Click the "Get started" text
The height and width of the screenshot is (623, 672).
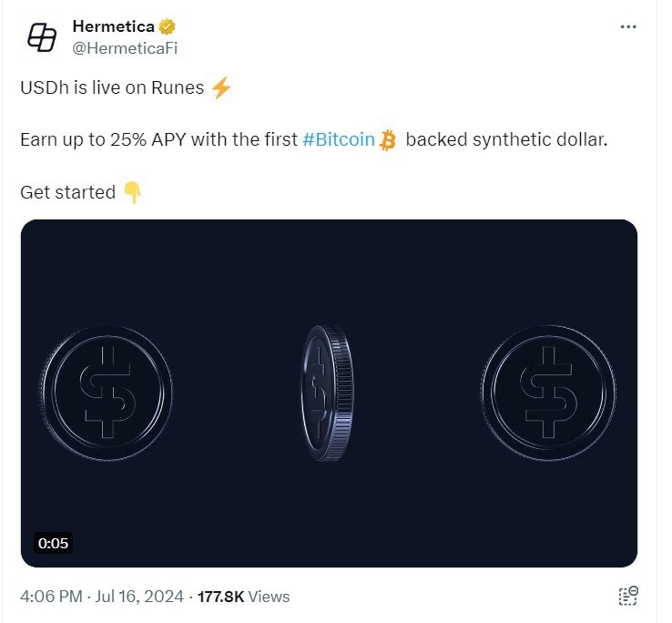(x=67, y=192)
